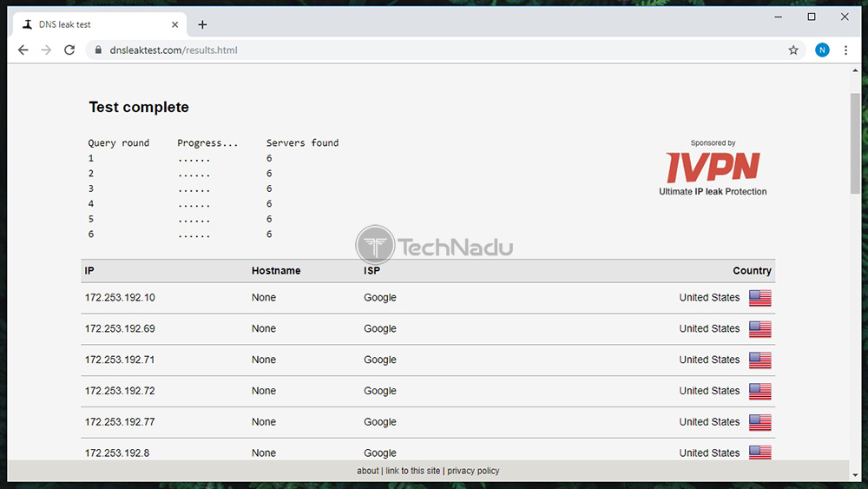Click US flag in 172.253.192.72 row
Image resolution: width=868 pixels, height=489 pixels.
pyautogui.click(x=760, y=391)
